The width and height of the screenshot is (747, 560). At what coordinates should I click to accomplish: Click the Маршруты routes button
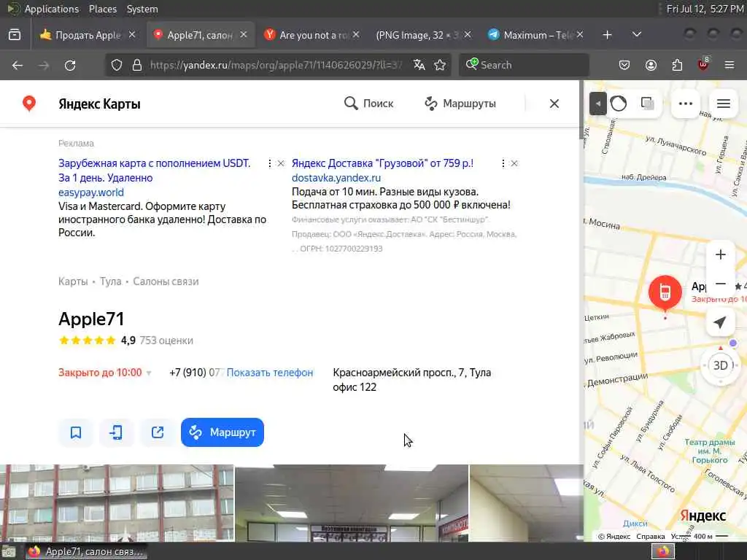tap(460, 104)
